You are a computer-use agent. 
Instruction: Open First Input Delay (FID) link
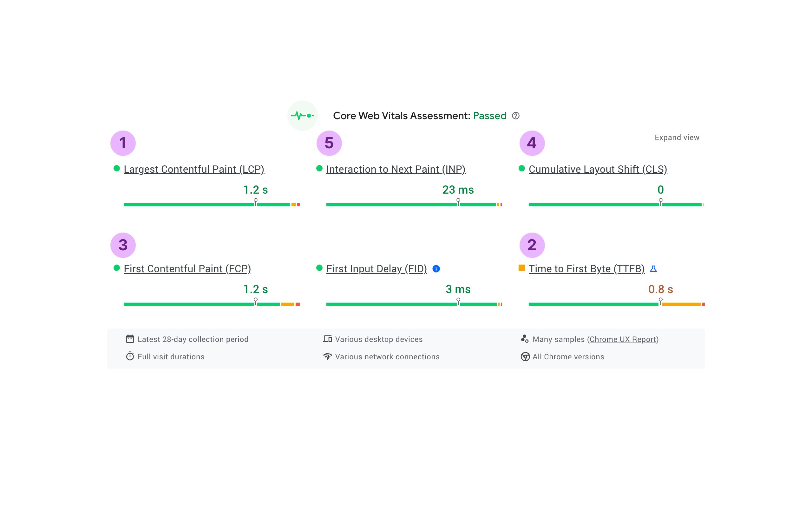pyautogui.click(x=376, y=269)
